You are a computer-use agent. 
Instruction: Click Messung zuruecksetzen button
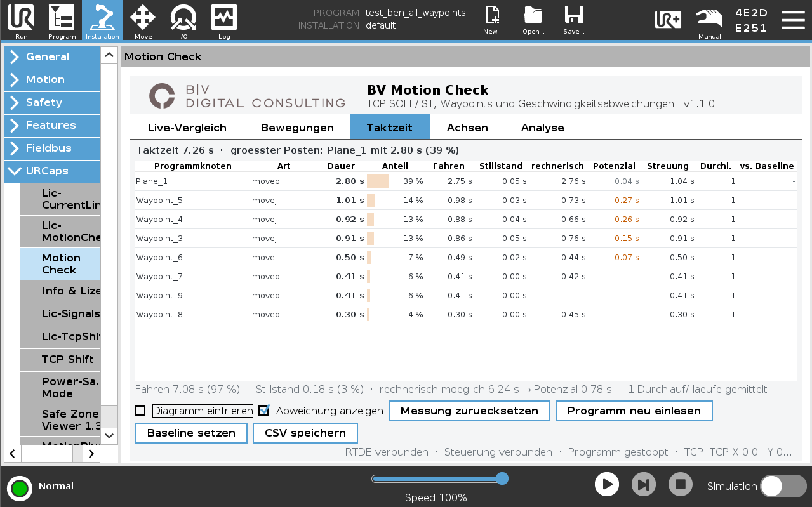coord(469,411)
